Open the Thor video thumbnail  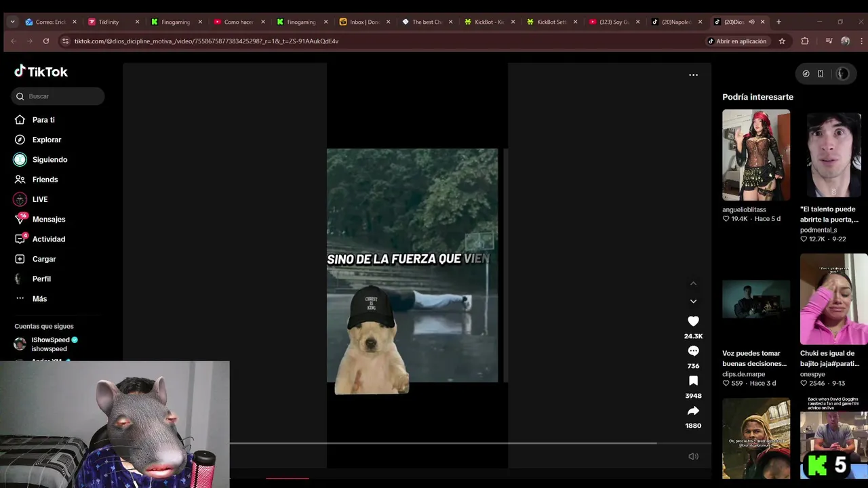756,439
